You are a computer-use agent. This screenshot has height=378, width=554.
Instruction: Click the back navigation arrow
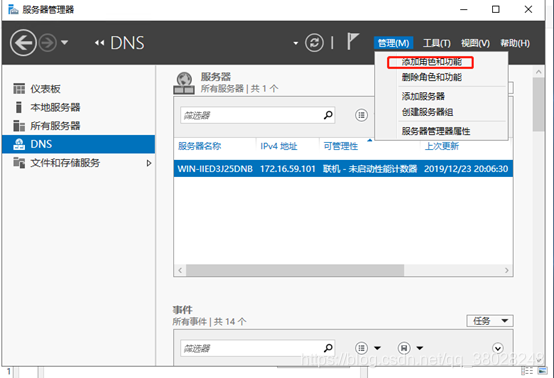[x=23, y=43]
